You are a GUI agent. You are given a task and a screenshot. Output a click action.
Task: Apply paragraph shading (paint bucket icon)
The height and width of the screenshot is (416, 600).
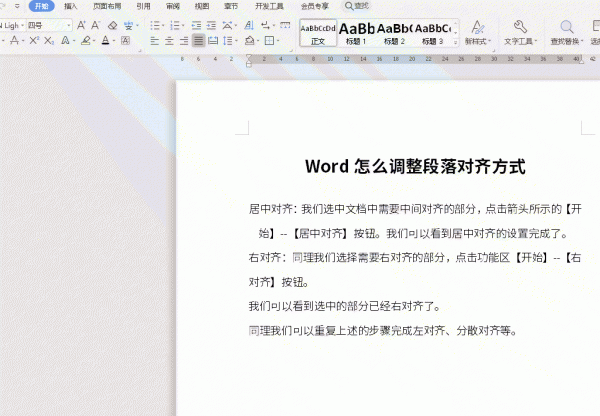click(x=249, y=40)
